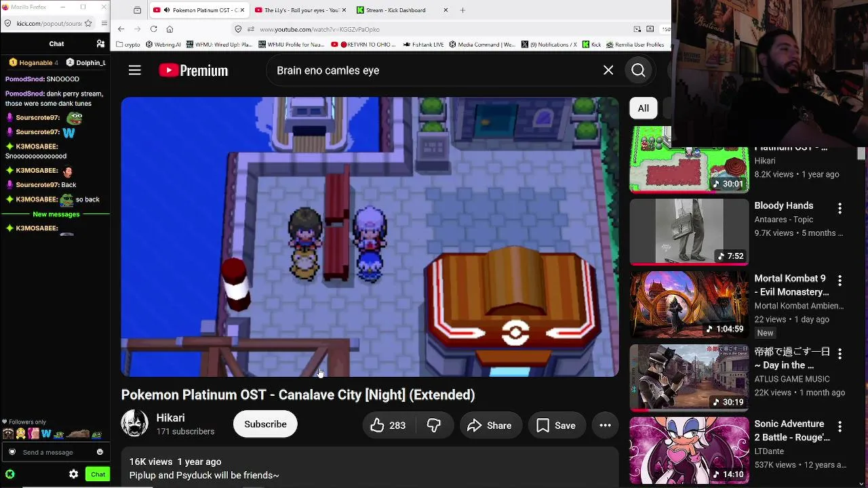The image size is (868, 488).
Task: Click the Kick logo badge below chat
Action: coord(9,474)
